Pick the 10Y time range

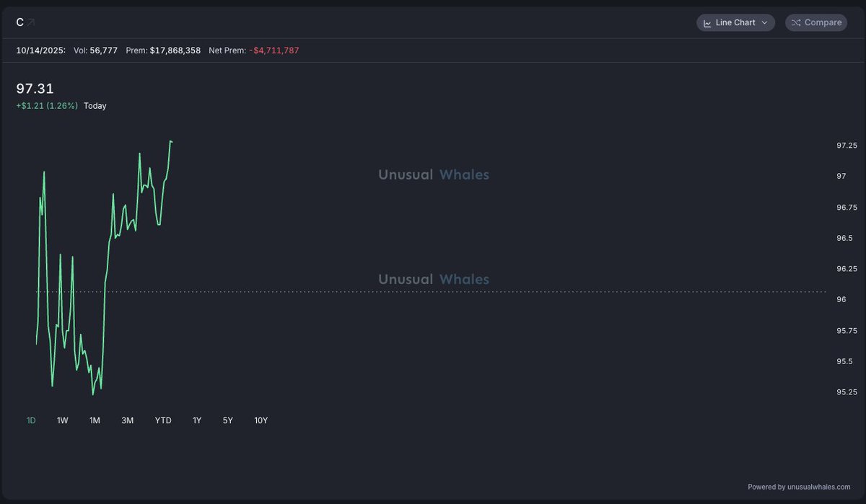(261, 420)
